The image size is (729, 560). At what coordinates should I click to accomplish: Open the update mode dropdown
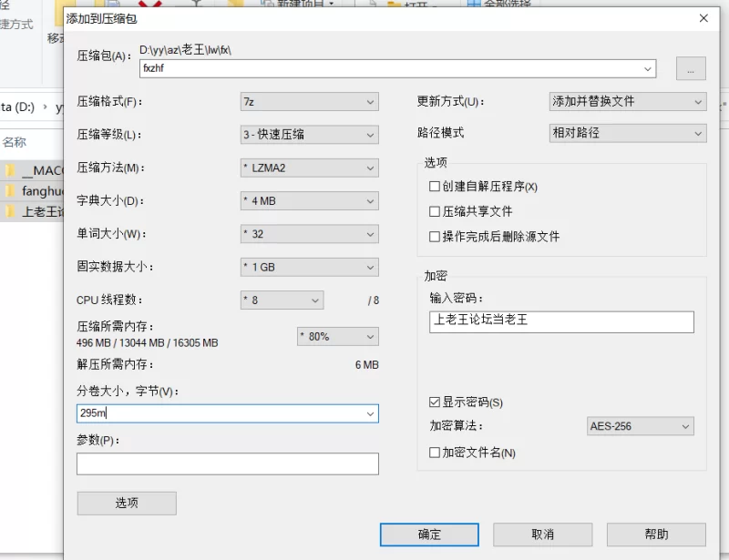[628, 102]
